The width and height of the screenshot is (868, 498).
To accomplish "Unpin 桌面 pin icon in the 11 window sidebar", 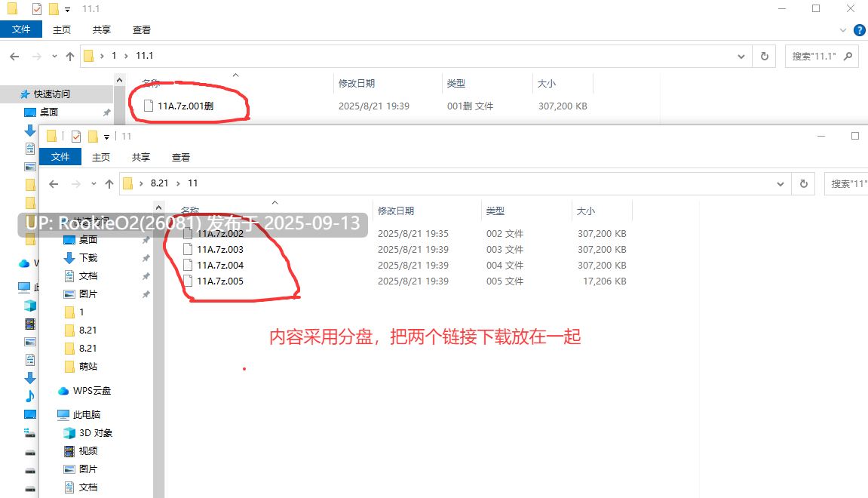I will (146, 240).
